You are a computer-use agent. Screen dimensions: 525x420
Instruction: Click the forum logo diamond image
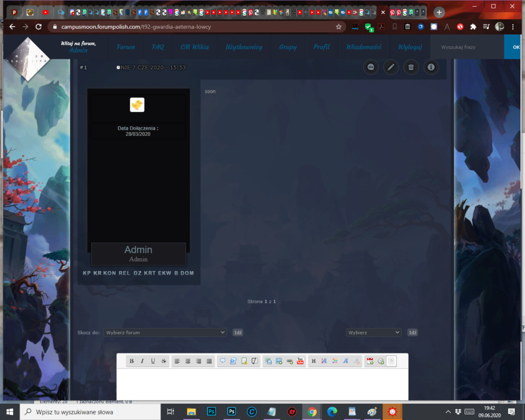point(28,59)
